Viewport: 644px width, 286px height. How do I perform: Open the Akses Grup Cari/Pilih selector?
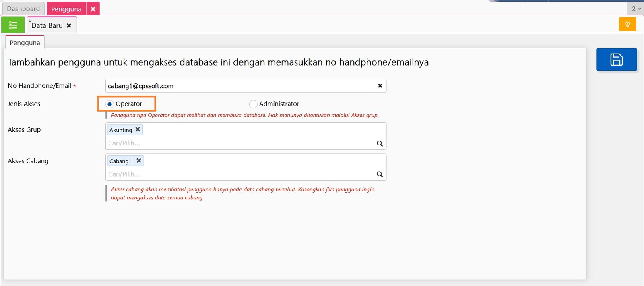[x=237, y=143]
